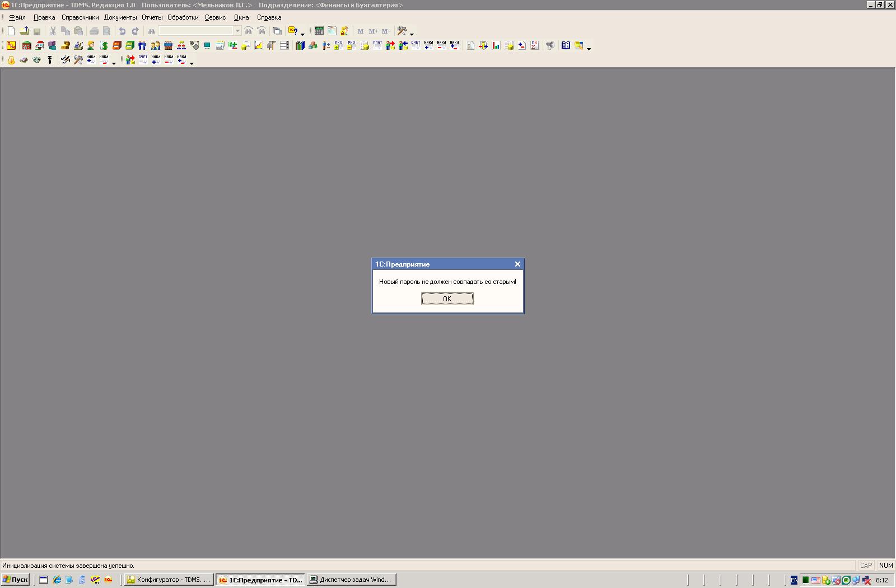
Task: Open the Файл menu
Action: coord(17,17)
